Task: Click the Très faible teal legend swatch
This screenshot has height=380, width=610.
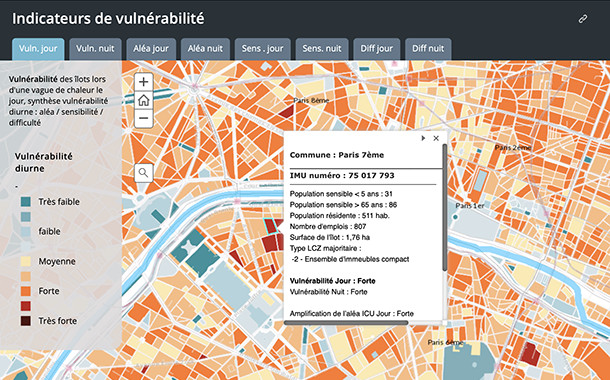Action: tap(26, 201)
